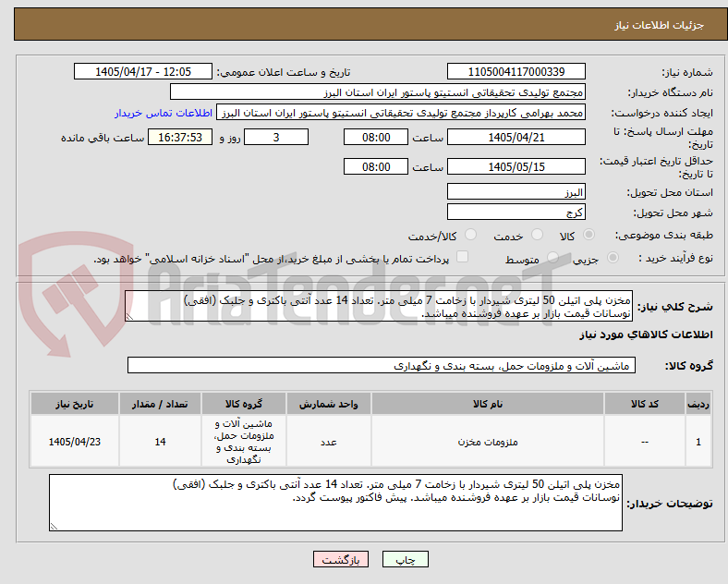This screenshot has width=728, height=584.
Task: Click the عدد unit cell
Action: (328, 442)
